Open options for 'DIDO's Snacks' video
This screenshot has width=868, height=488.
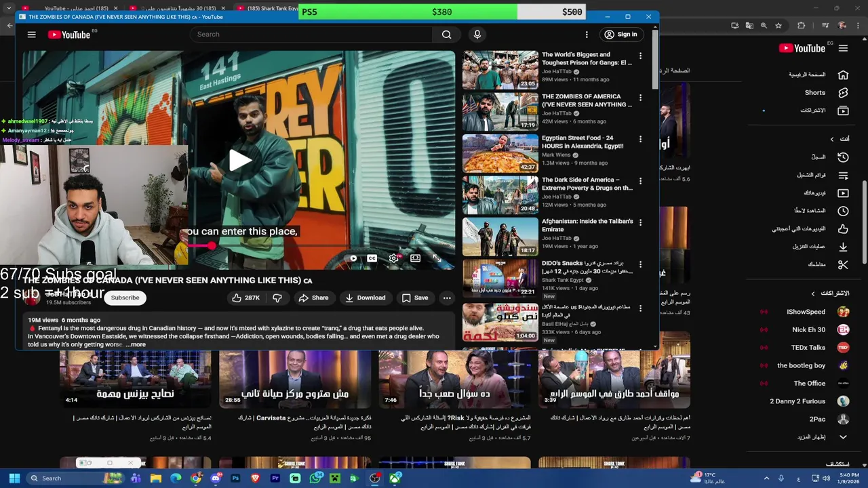pos(640,264)
